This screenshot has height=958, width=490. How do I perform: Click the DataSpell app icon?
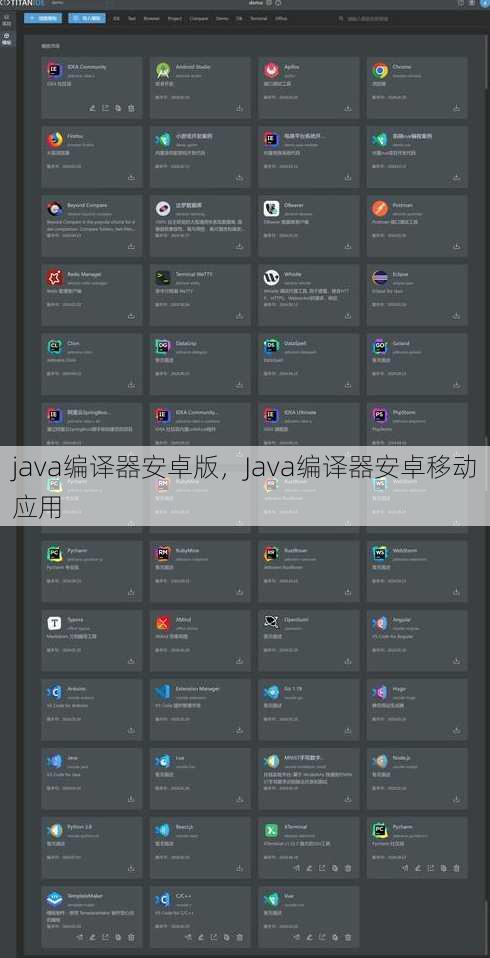pos(271,347)
